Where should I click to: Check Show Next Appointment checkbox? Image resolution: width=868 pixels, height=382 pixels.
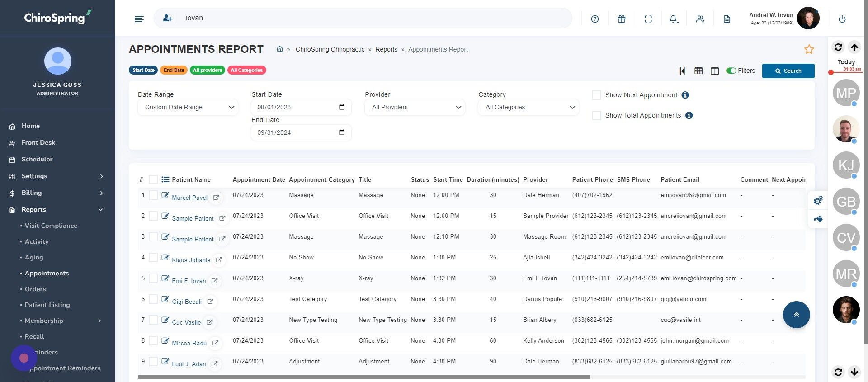click(597, 95)
